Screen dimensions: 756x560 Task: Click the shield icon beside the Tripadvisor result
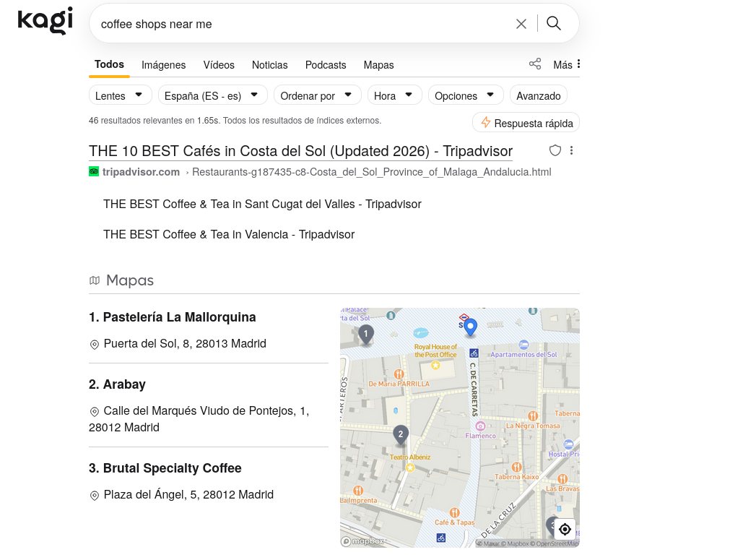point(555,150)
